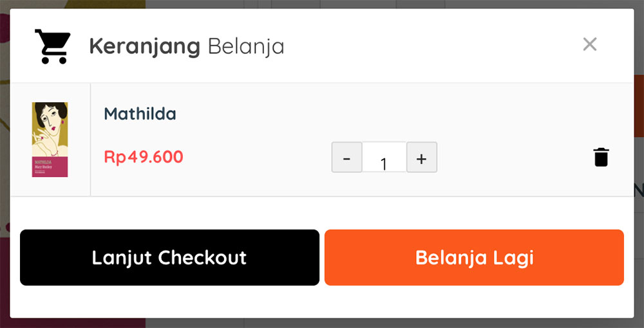Click the bold Keranjang heading word
The height and width of the screenshot is (328, 644).
(144, 47)
